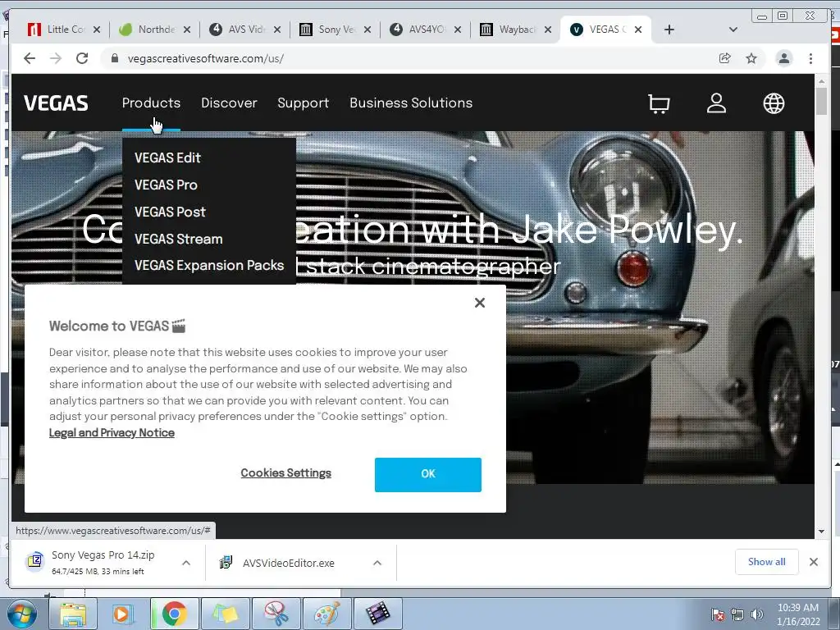Close the downloads bar
Screen dimensions: 840x630
[x=813, y=562]
